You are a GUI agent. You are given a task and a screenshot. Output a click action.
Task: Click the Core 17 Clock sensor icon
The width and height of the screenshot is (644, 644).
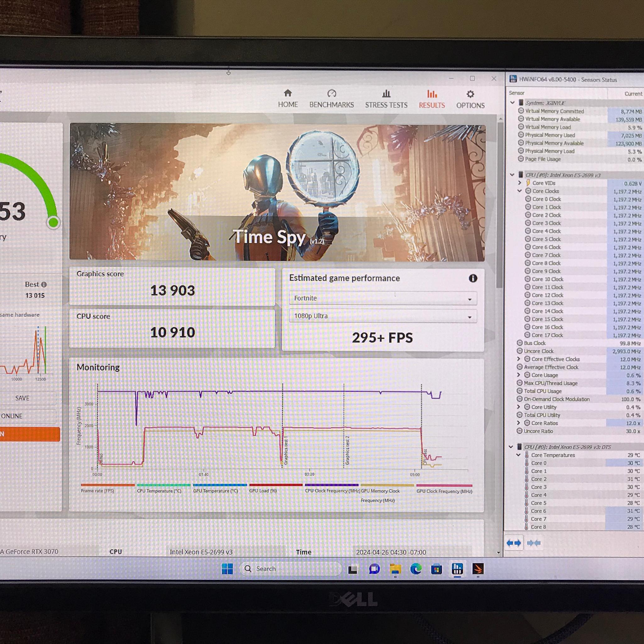click(x=527, y=335)
